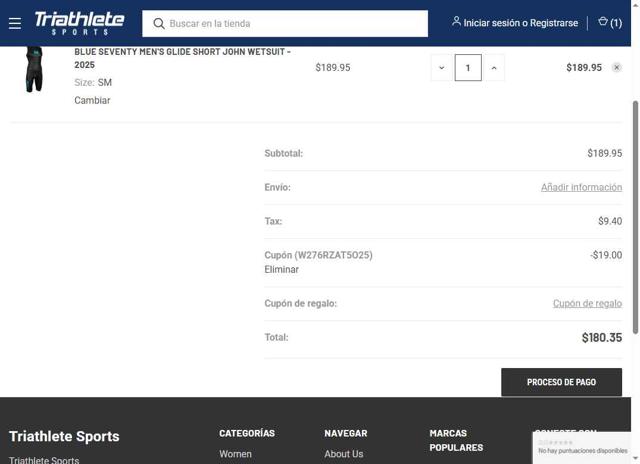This screenshot has height=464, width=640.
Task: Click the Triathlete Sports logo
Action: click(x=79, y=23)
